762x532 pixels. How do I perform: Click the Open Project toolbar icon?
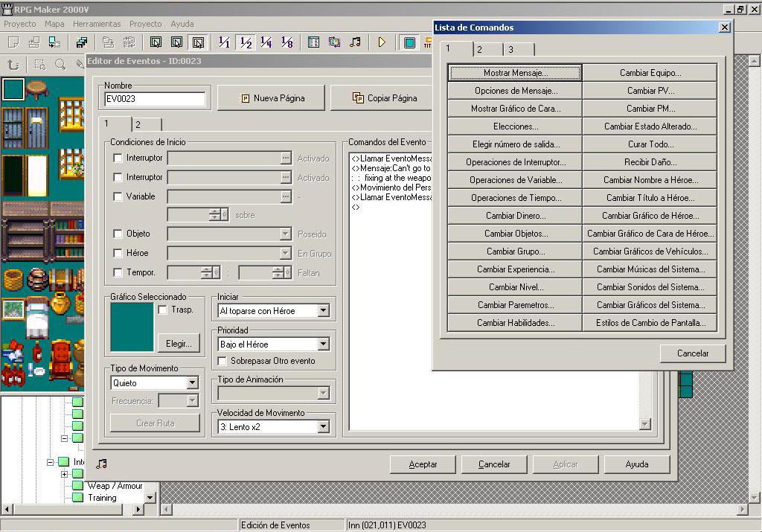click(34, 42)
